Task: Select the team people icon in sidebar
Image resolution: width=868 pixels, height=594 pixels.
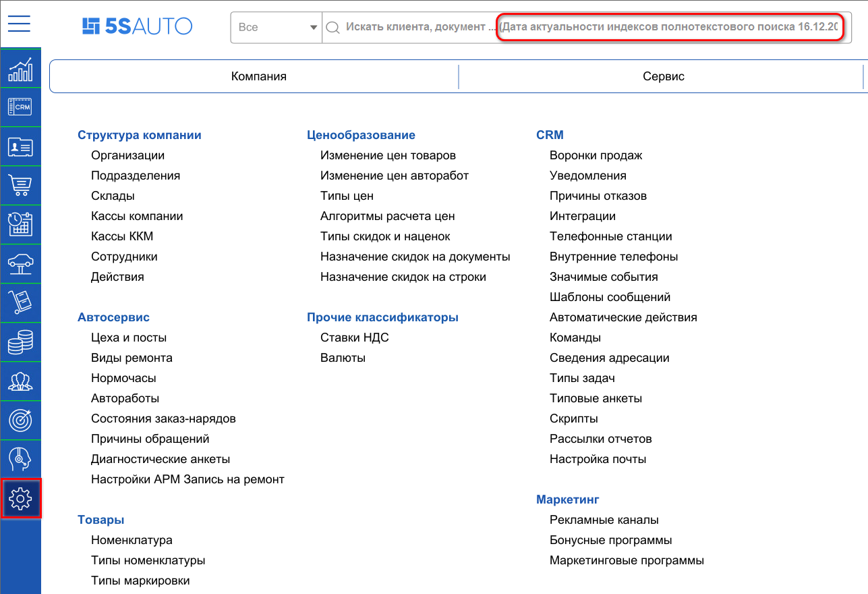Action: (x=20, y=381)
